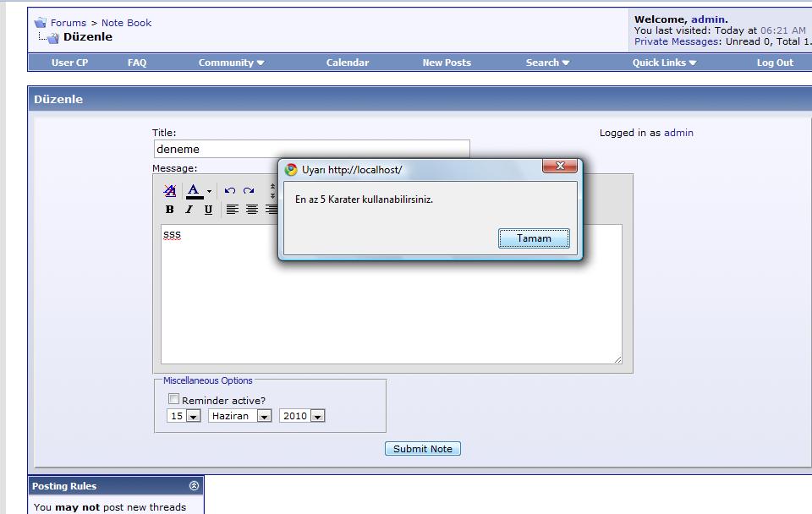The image size is (812, 514).
Task: Toggle Underline formatting in editor
Action: (208, 210)
